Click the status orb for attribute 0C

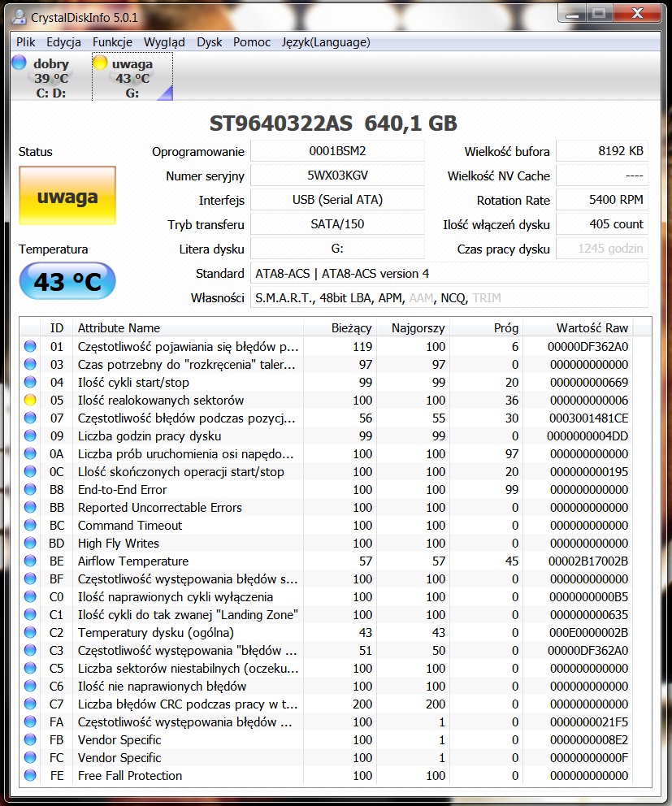click(x=30, y=471)
